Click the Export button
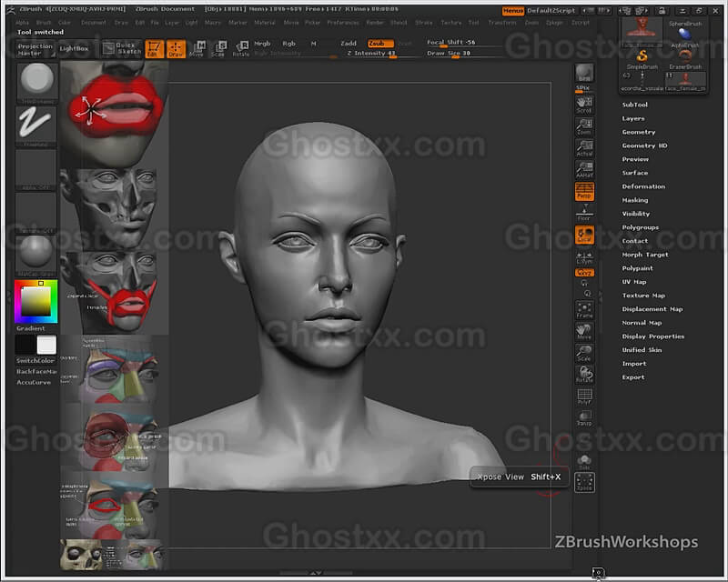The height and width of the screenshot is (582, 728). [633, 376]
